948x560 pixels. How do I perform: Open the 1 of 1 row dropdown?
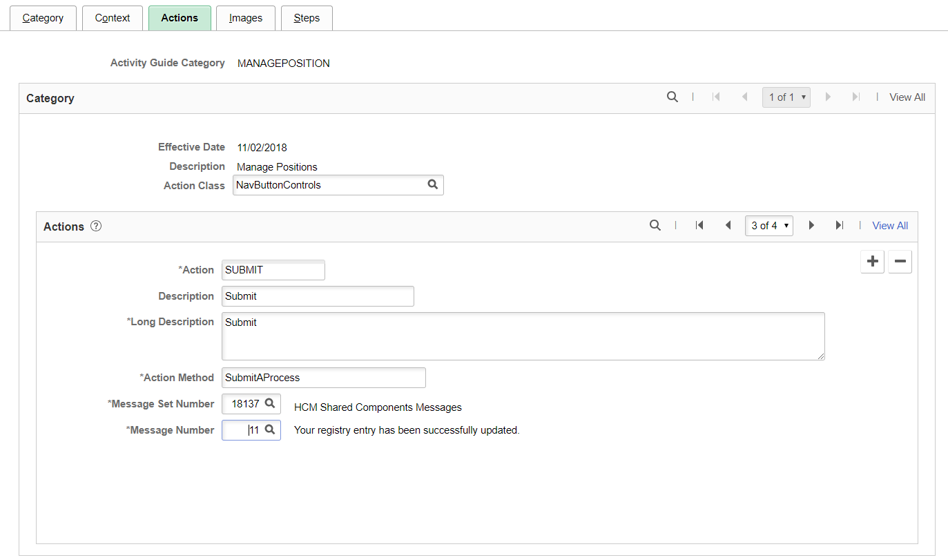coord(786,97)
